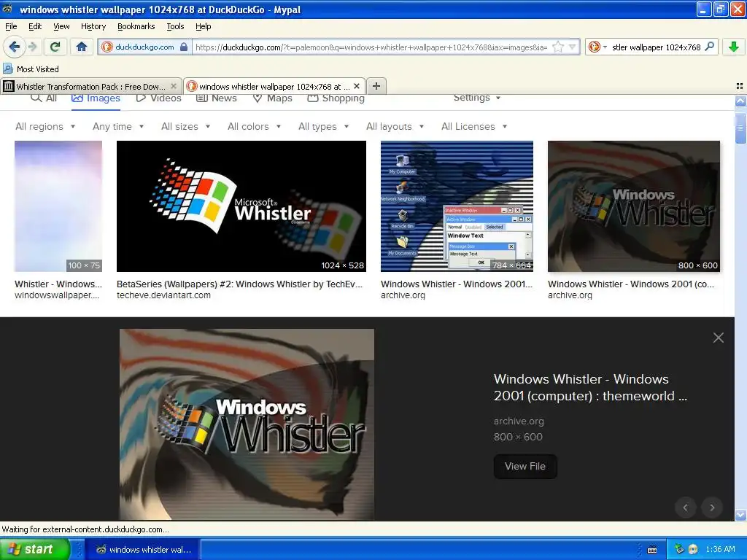Click the keyboard icon in taskbar

pos(652,550)
